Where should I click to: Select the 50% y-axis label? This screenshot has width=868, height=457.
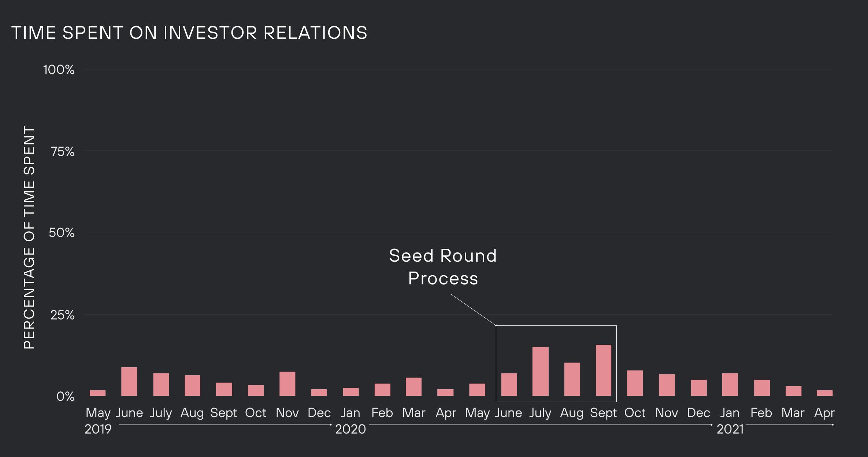(x=62, y=233)
